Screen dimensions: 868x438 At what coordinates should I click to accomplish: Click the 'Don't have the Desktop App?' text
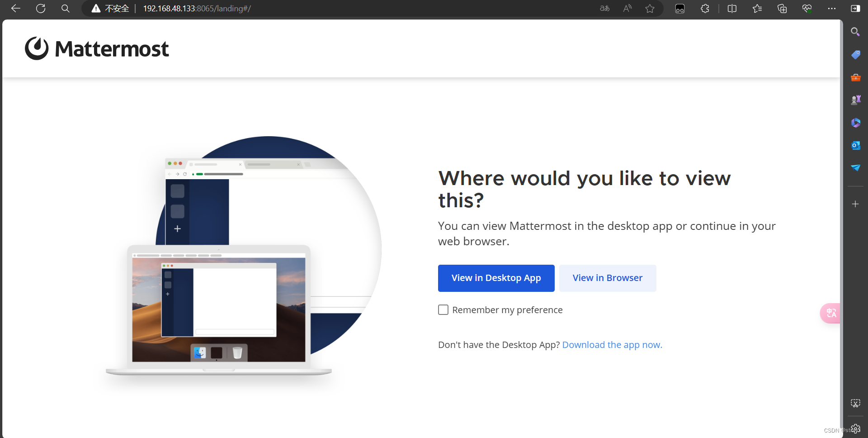click(499, 345)
